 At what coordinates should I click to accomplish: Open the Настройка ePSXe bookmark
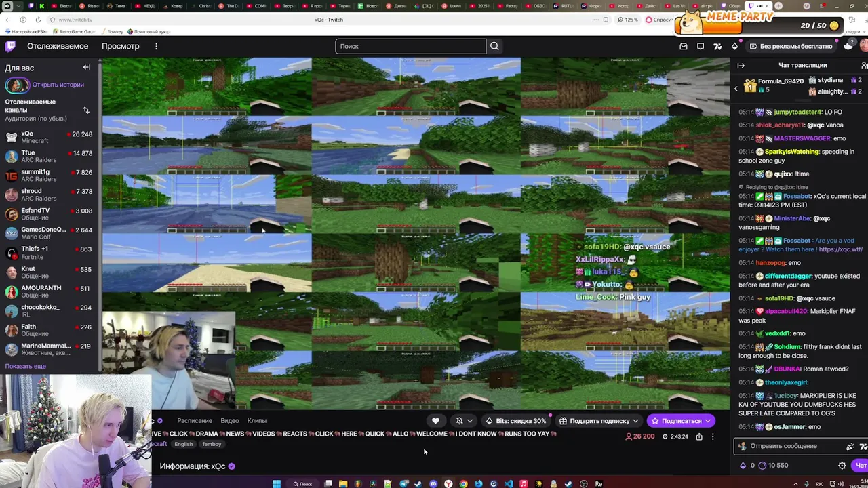(26, 31)
